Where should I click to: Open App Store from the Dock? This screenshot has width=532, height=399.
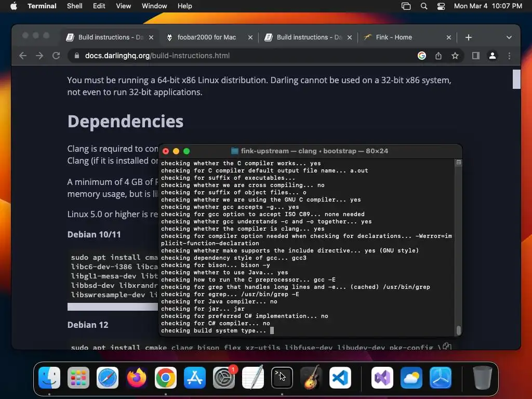point(195,378)
